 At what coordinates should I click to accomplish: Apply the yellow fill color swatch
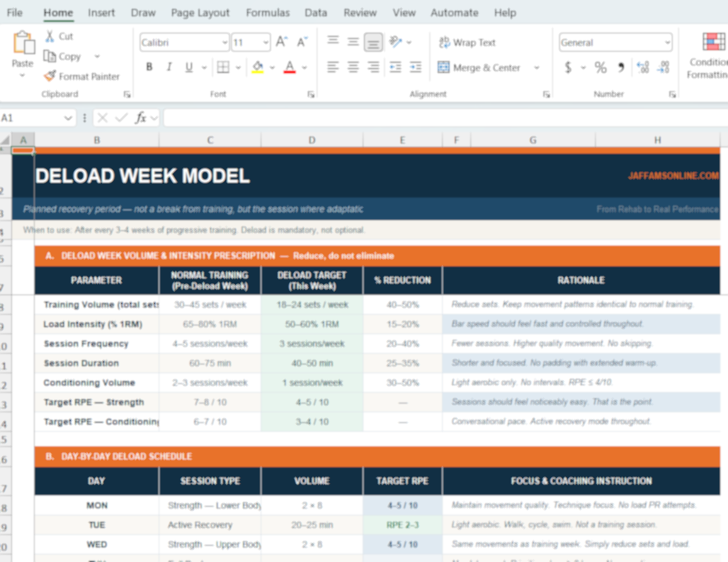click(x=258, y=67)
